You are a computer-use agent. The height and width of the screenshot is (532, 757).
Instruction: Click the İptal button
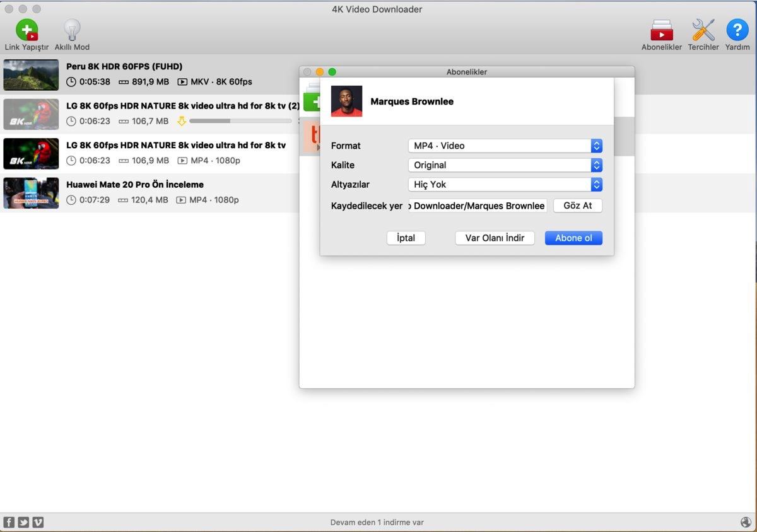click(406, 238)
